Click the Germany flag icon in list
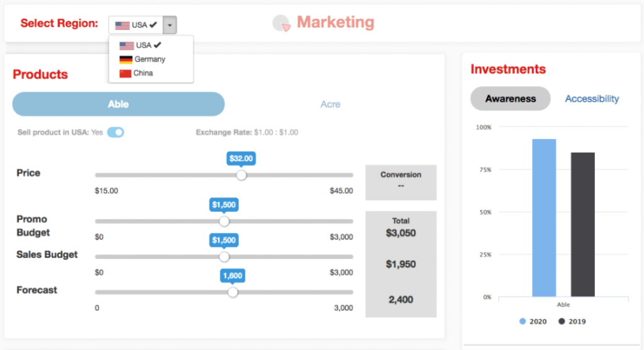 [126, 59]
